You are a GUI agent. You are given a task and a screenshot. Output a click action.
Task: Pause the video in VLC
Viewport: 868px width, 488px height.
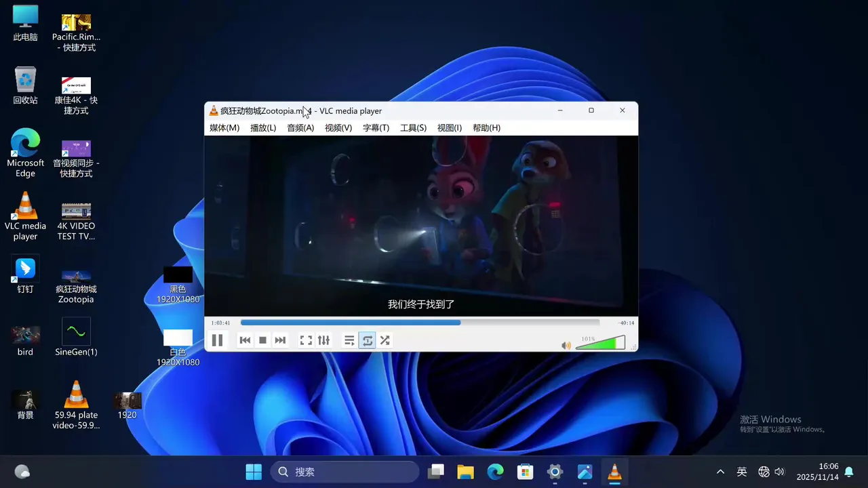point(217,340)
